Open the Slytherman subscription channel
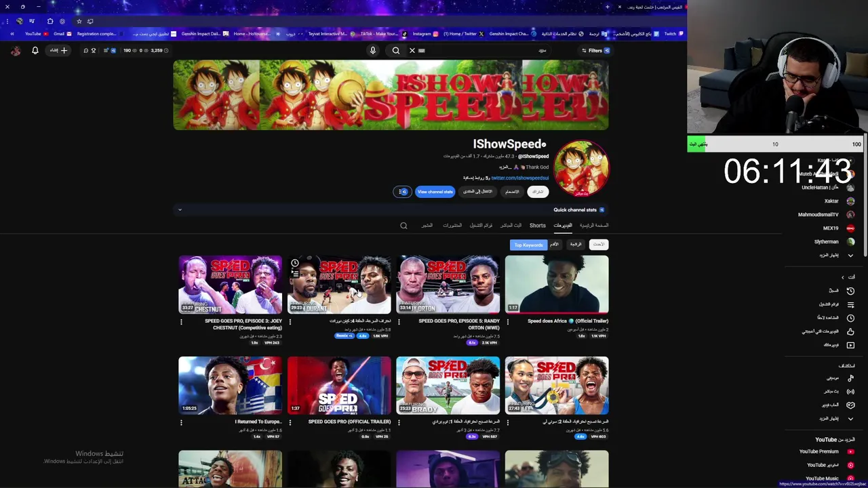 834,241
